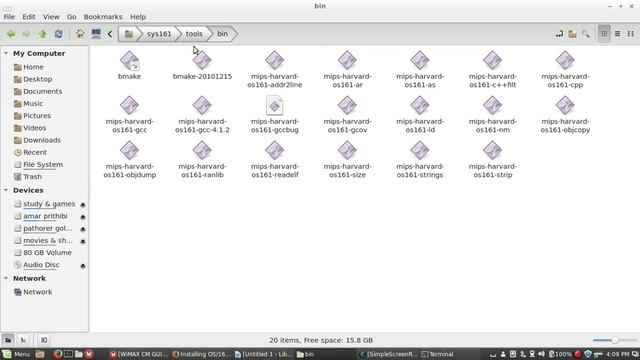Adjust the zoom slider
Image resolution: width=640 pixels, height=360 pixels.
pyautogui.click(x=615, y=340)
